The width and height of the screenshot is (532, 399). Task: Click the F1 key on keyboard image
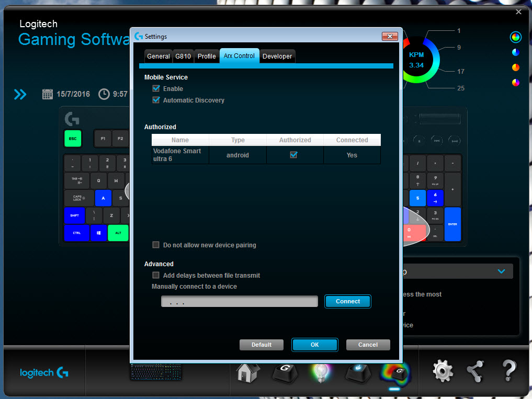point(103,139)
